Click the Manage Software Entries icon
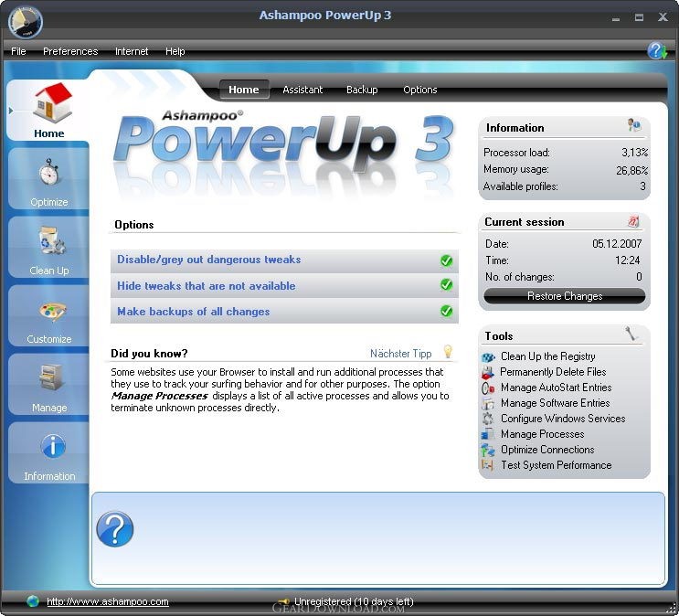 pyautogui.click(x=488, y=404)
